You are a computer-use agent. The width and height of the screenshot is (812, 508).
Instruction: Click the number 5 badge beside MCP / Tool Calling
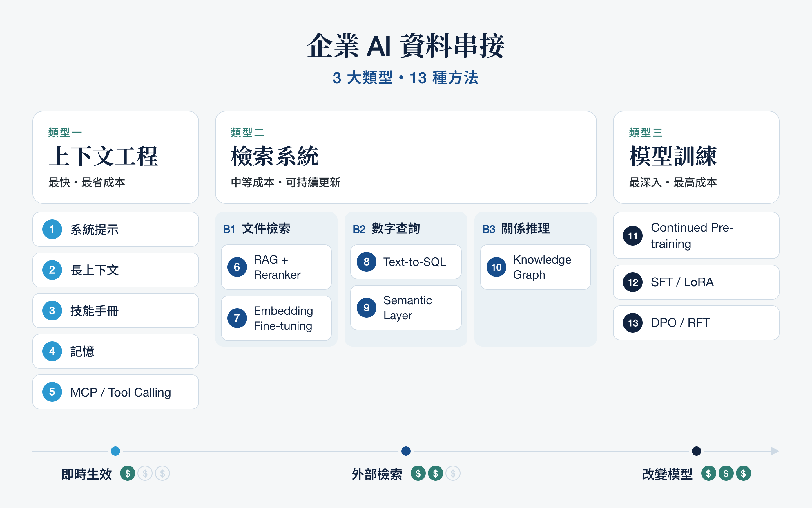52,392
